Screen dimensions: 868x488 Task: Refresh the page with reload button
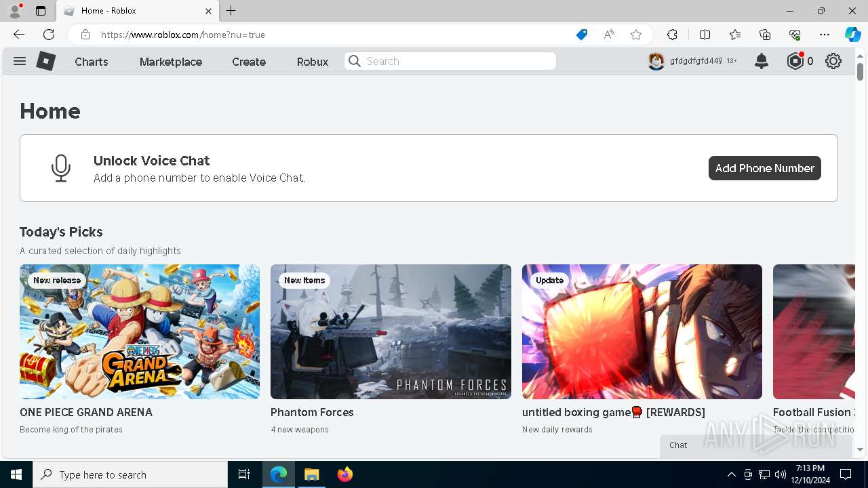pos(49,35)
